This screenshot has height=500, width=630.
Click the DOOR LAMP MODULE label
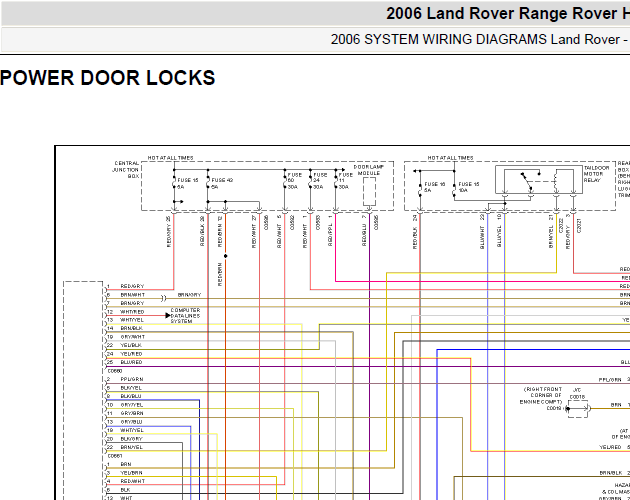point(369,170)
